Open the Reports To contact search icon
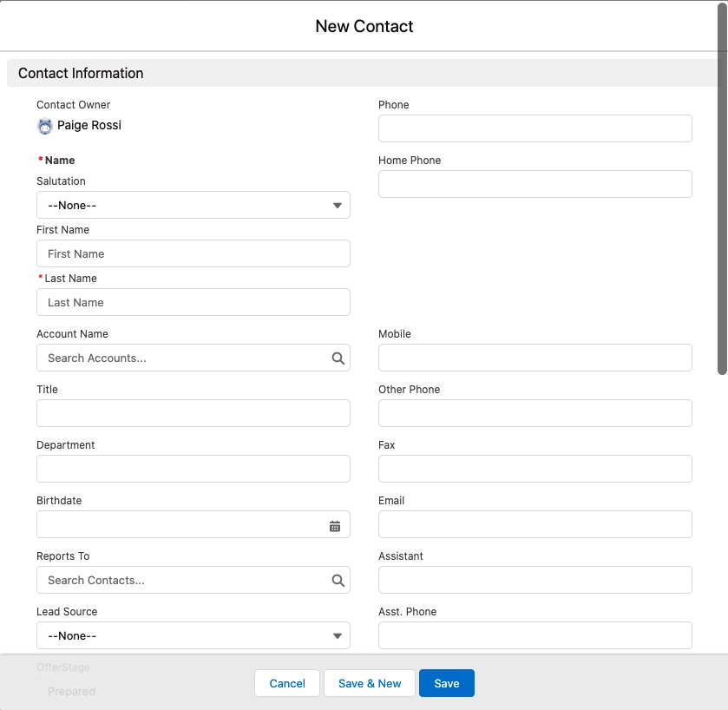This screenshot has height=710, width=728. (338, 580)
